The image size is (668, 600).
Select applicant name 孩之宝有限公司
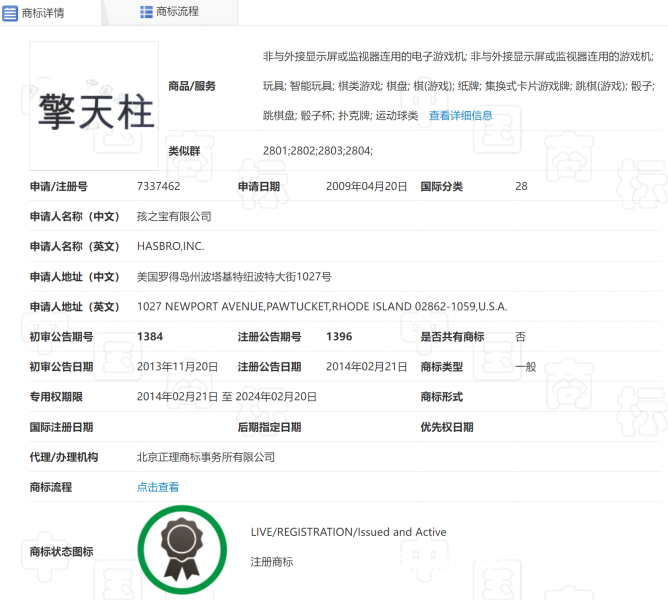coord(174,216)
